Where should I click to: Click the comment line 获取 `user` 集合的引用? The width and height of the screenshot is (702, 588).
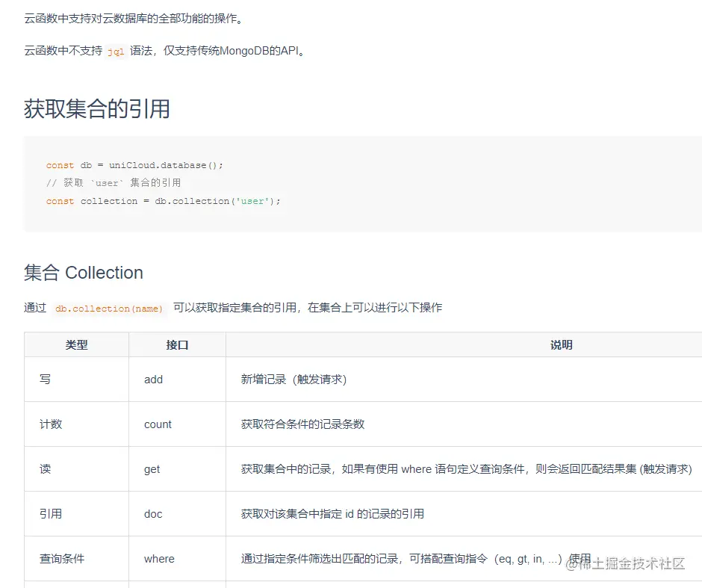(x=116, y=183)
